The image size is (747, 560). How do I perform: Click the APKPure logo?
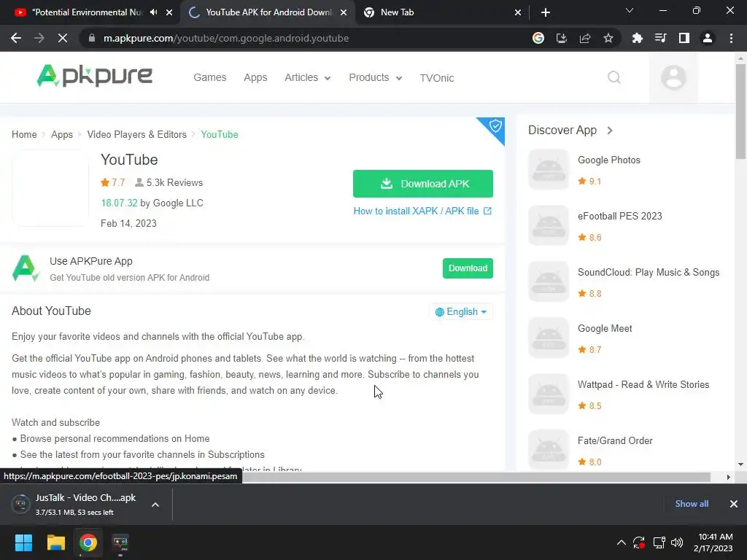tap(94, 76)
